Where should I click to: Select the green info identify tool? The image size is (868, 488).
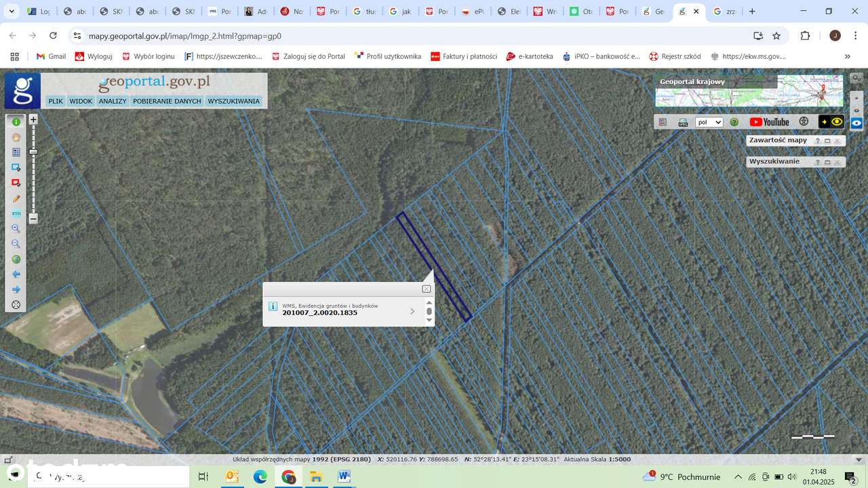(x=16, y=122)
